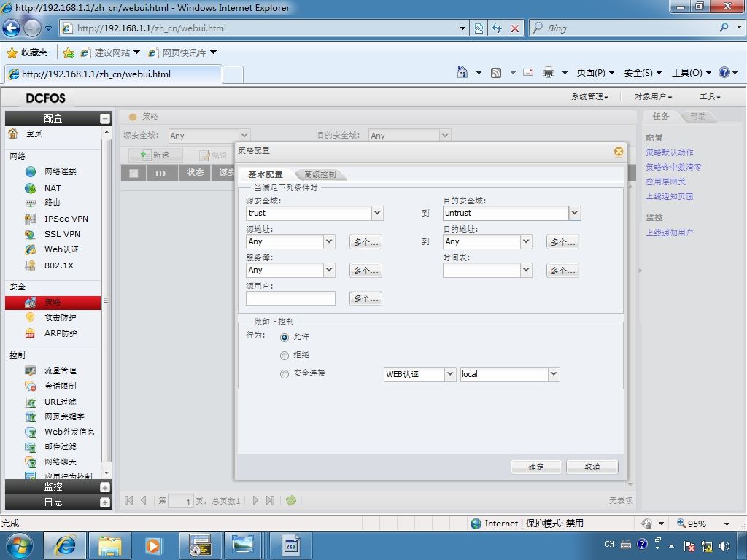
Task: Open the URL过滤 sidebar icon
Action: tap(31, 402)
